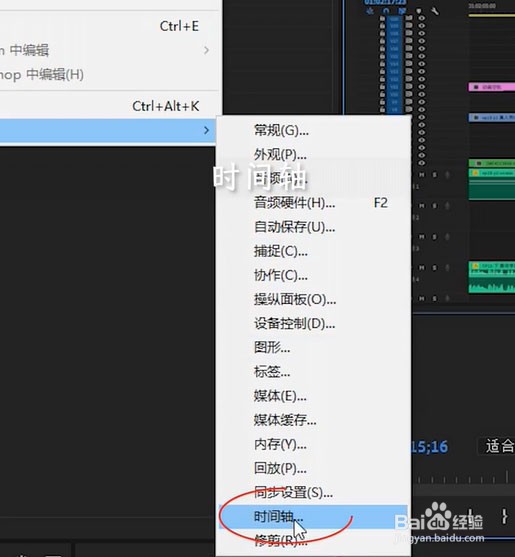Screen dimensions: 515x557
Task: Solo audio track 1 with S button
Action: pos(434,175)
